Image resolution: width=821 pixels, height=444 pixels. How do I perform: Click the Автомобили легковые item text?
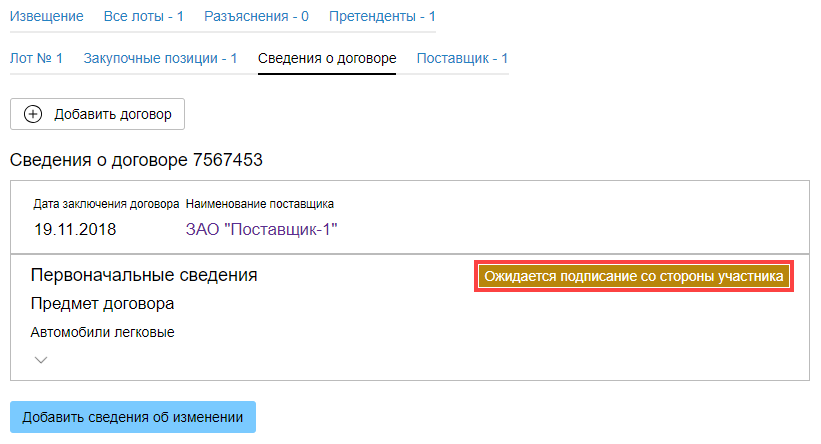(x=103, y=332)
